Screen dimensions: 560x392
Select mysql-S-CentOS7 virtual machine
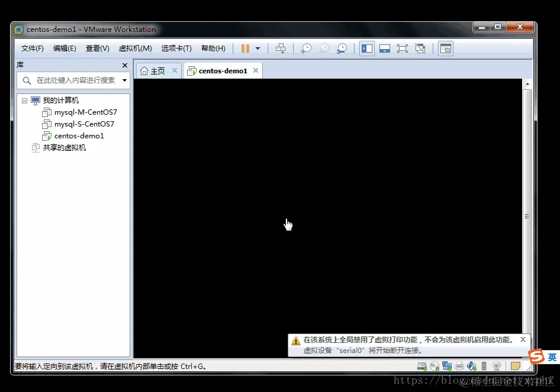(84, 124)
